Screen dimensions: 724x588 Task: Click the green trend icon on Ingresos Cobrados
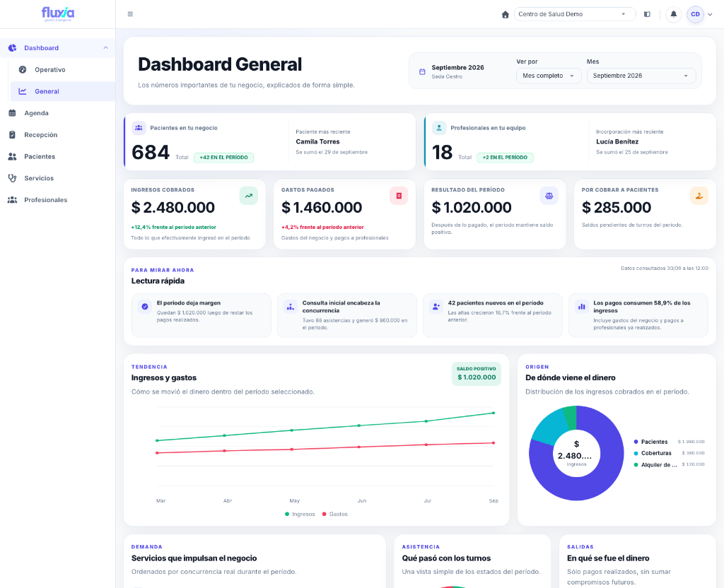248,196
